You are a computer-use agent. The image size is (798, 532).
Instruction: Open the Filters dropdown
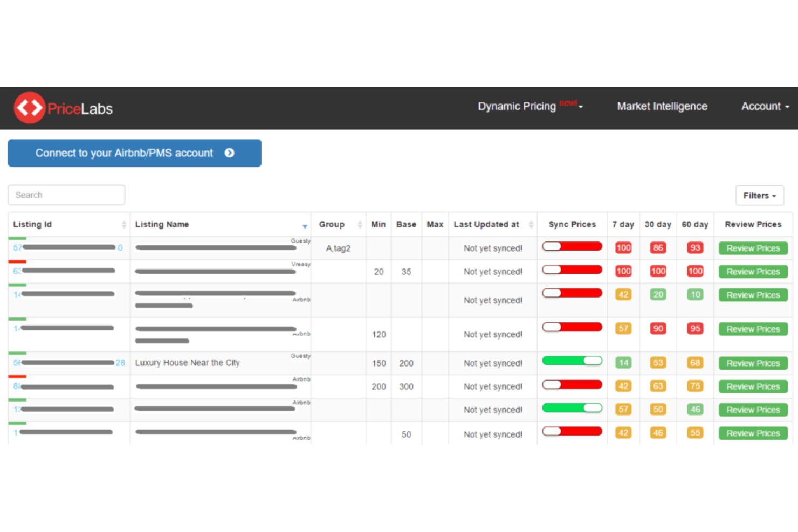point(759,195)
